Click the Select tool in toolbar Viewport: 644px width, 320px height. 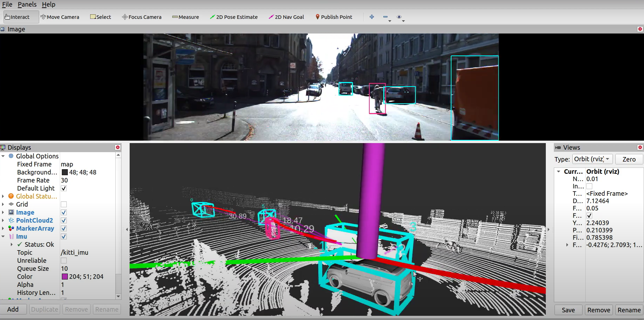[x=101, y=17]
